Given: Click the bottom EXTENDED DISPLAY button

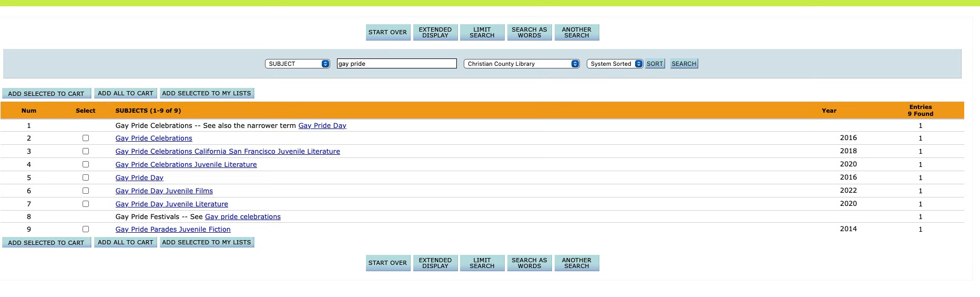Looking at the screenshot, I should pos(435,263).
